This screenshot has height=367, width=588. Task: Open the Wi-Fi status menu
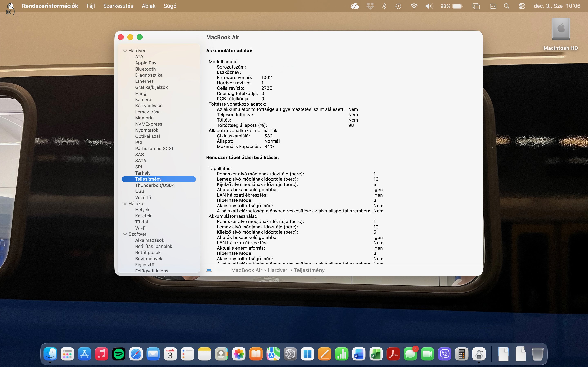tap(414, 6)
